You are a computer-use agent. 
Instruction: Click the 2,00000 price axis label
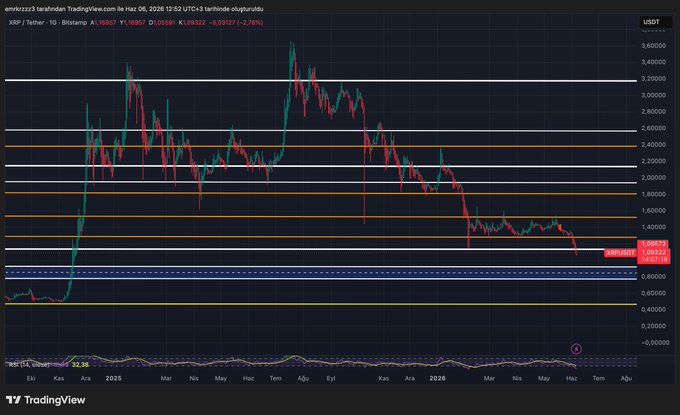(x=653, y=177)
